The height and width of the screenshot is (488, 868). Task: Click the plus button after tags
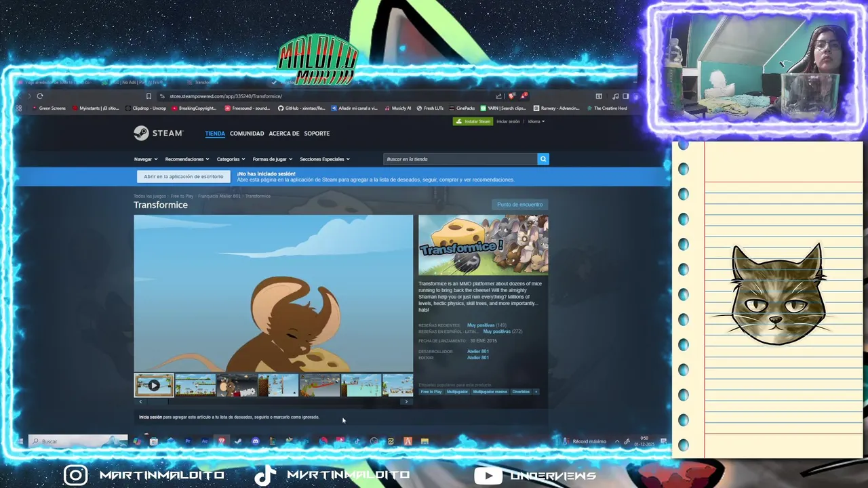click(536, 392)
